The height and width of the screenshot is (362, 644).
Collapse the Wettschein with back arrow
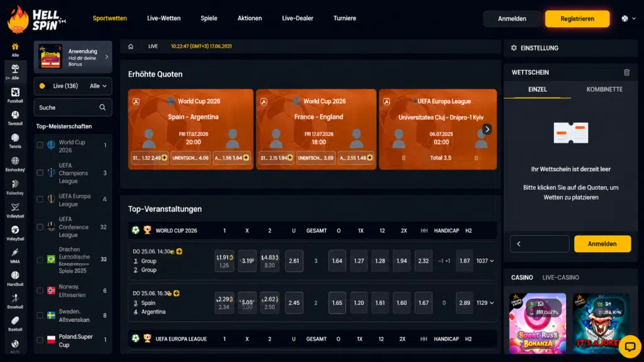540,244
